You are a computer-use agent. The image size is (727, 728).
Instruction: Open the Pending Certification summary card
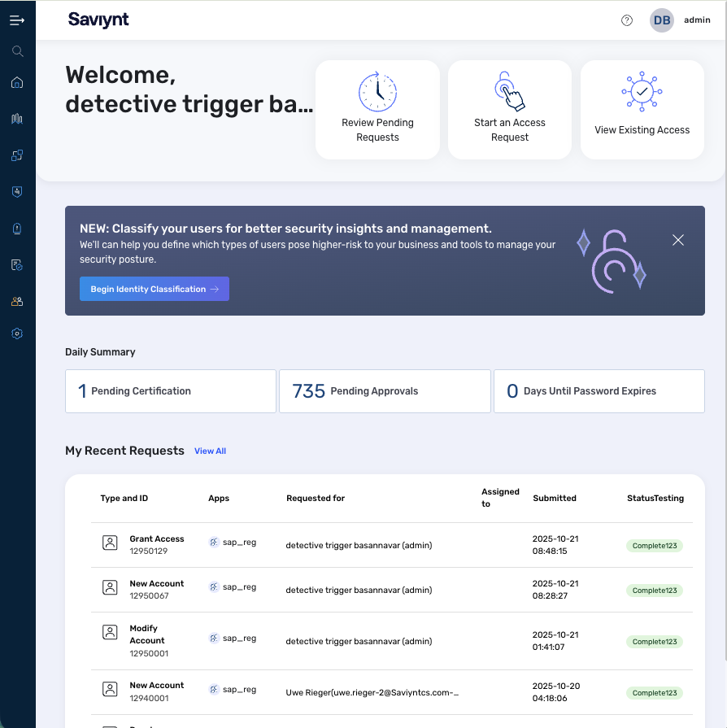tap(171, 391)
